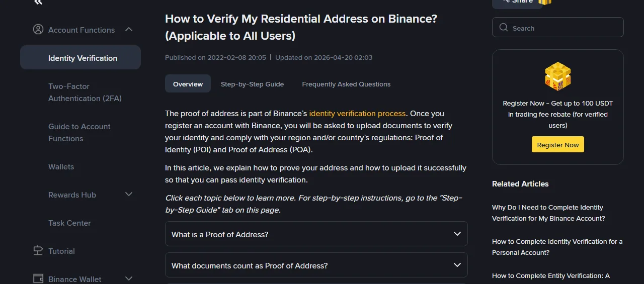
Task: Collapse sidebar with double-chevron icon
Action: tap(38, 3)
